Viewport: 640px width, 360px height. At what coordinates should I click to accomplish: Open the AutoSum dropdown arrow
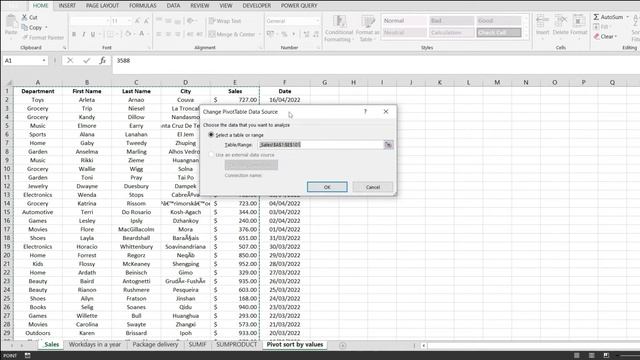pyautogui.click(x=627, y=17)
